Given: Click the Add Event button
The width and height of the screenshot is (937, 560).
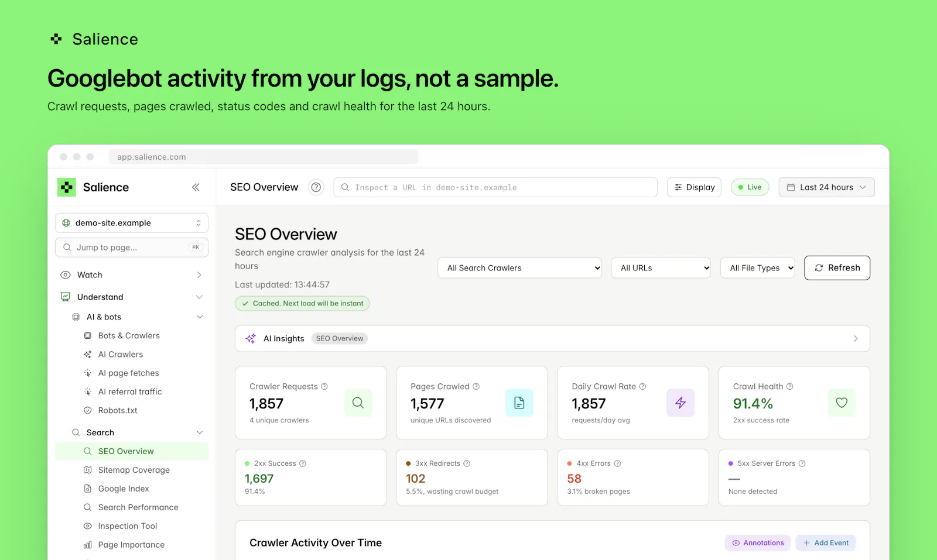Looking at the screenshot, I should tap(826, 543).
